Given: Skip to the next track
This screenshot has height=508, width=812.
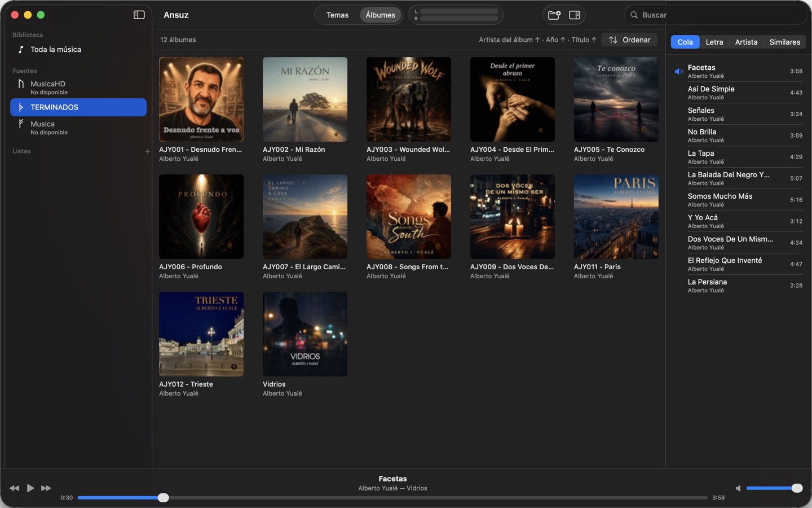Looking at the screenshot, I should [46, 488].
